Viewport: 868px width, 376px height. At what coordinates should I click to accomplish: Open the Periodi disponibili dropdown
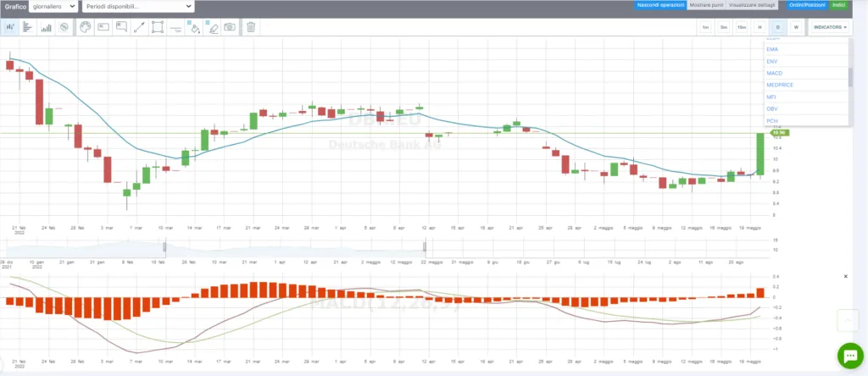[x=138, y=6]
